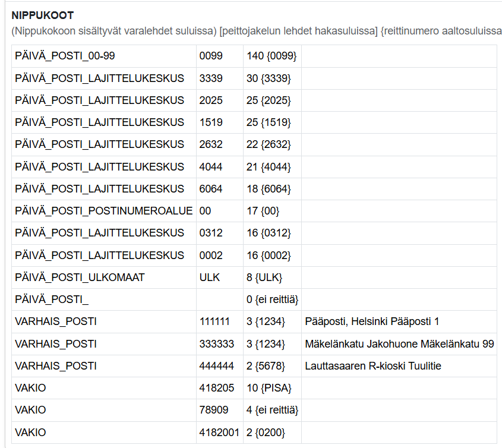
Task: Select the value 17 {00}
Action: click(263, 211)
